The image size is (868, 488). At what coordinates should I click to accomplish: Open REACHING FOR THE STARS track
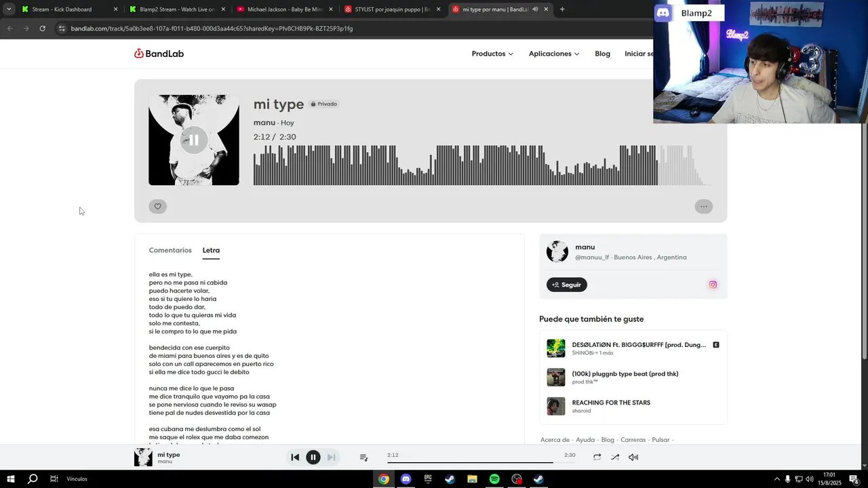point(611,403)
